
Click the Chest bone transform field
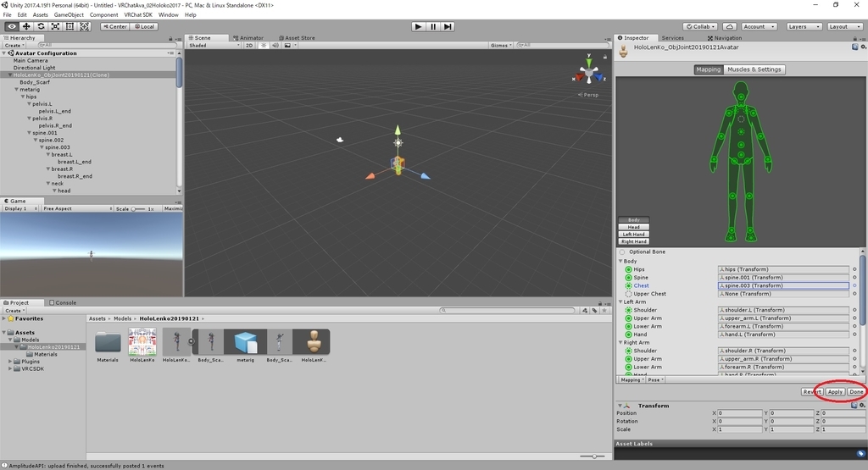(x=783, y=286)
